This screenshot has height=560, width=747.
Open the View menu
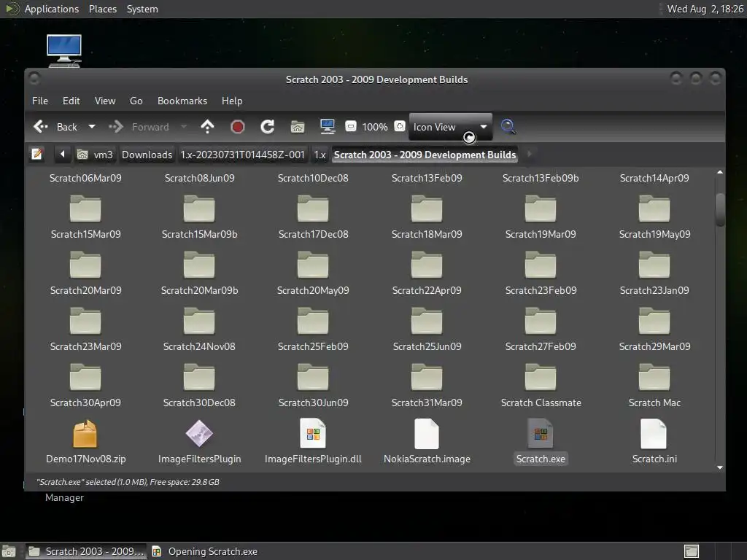click(105, 101)
